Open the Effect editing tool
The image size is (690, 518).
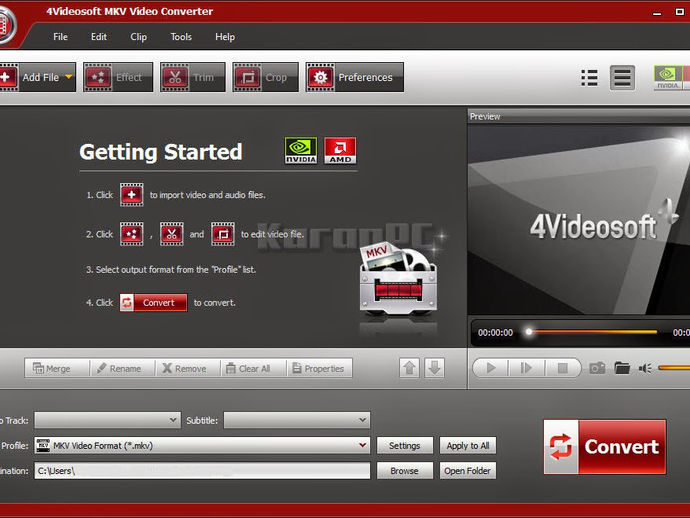coord(118,77)
